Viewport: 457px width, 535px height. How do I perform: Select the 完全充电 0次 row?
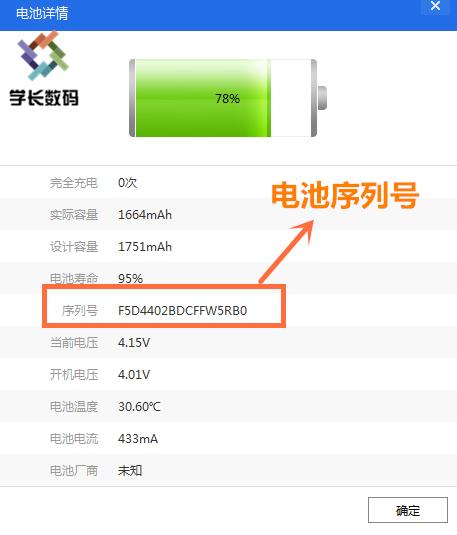228,183
